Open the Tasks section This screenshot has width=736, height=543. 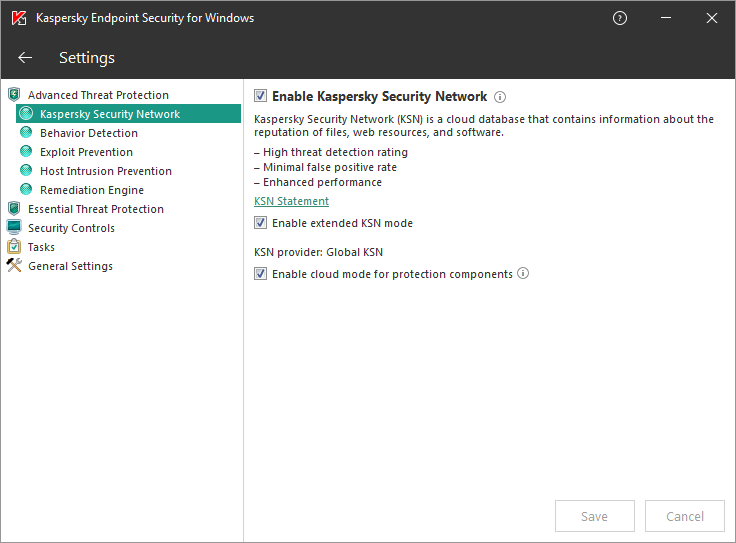(x=41, y=247)
